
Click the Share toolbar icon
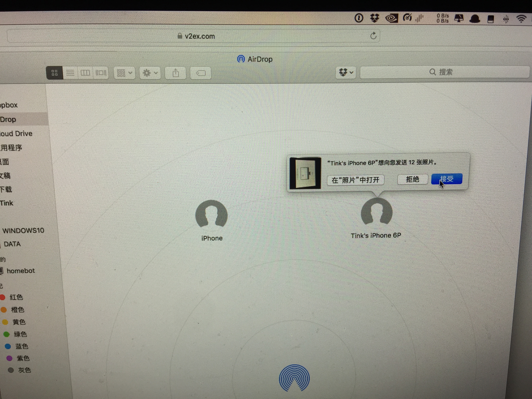pos(176,73)
